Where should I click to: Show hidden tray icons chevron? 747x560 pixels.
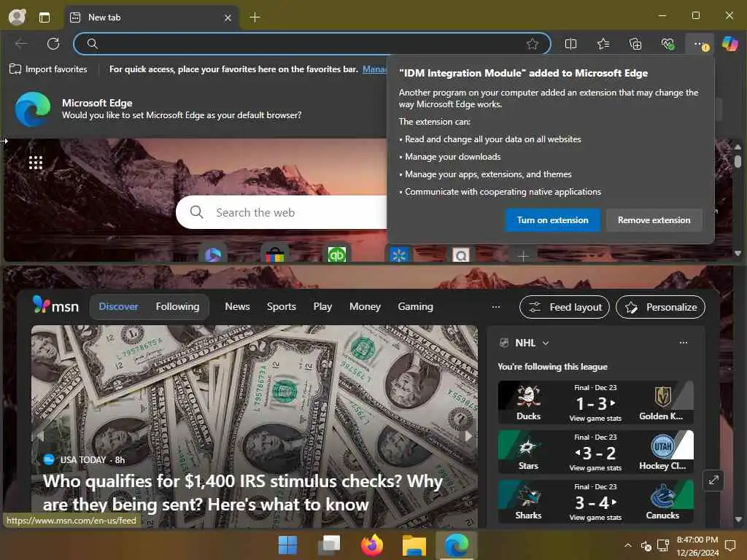[x=628, y=545]
